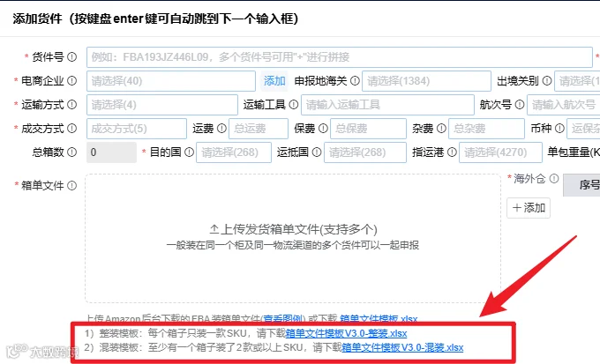Click the info icon beside 运抵国
600x364 pixels.
coord(317,152)
